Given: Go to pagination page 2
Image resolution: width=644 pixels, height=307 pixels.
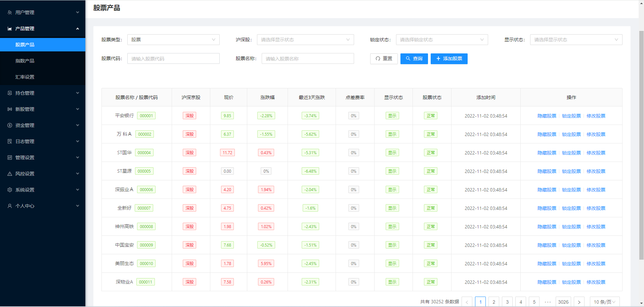Looking at the screenshot, I should (494, 302).
